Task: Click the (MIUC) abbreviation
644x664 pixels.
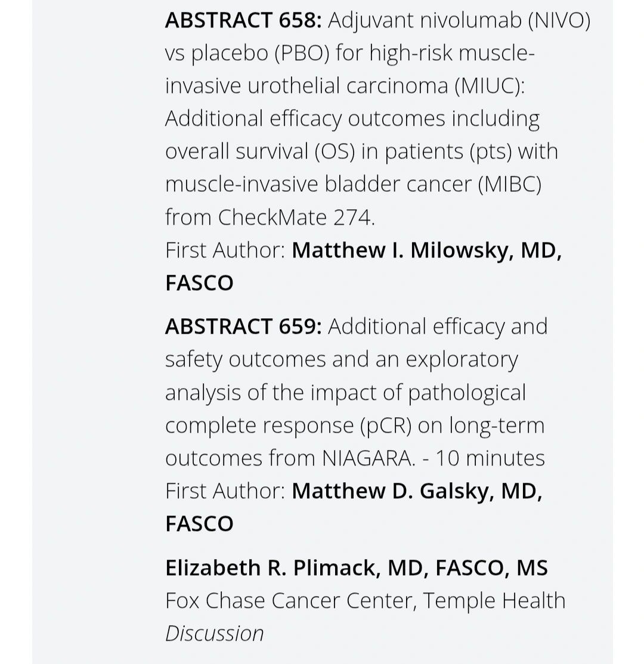Action: (490, 86)
